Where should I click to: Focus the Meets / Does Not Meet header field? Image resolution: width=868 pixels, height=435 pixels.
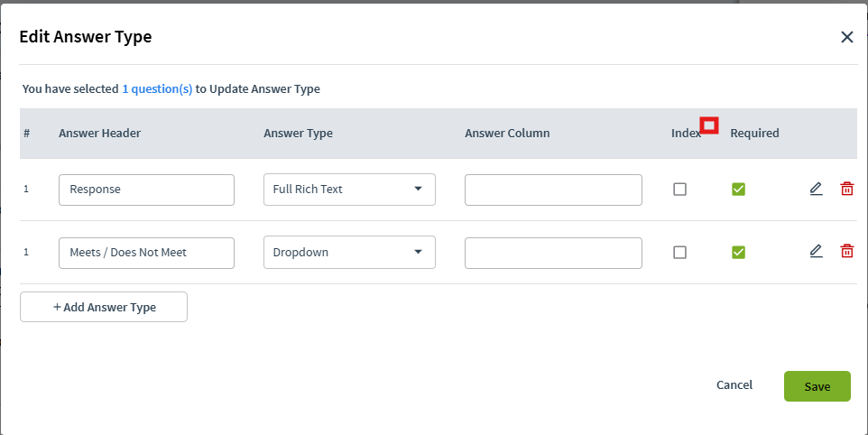[x=147, y=253]
